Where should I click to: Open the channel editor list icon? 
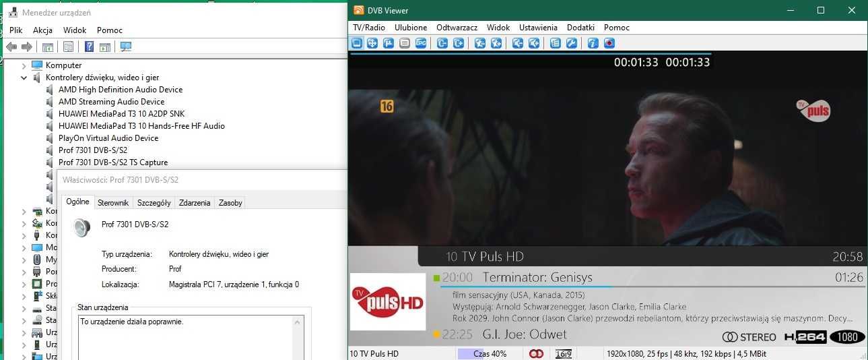556,43
